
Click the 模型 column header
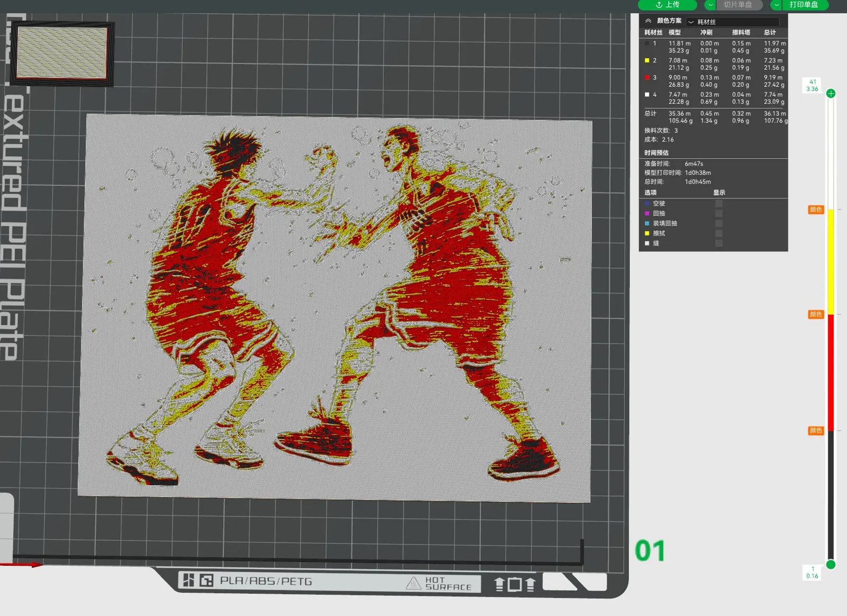pyautogui.click(x=674, y=32)
